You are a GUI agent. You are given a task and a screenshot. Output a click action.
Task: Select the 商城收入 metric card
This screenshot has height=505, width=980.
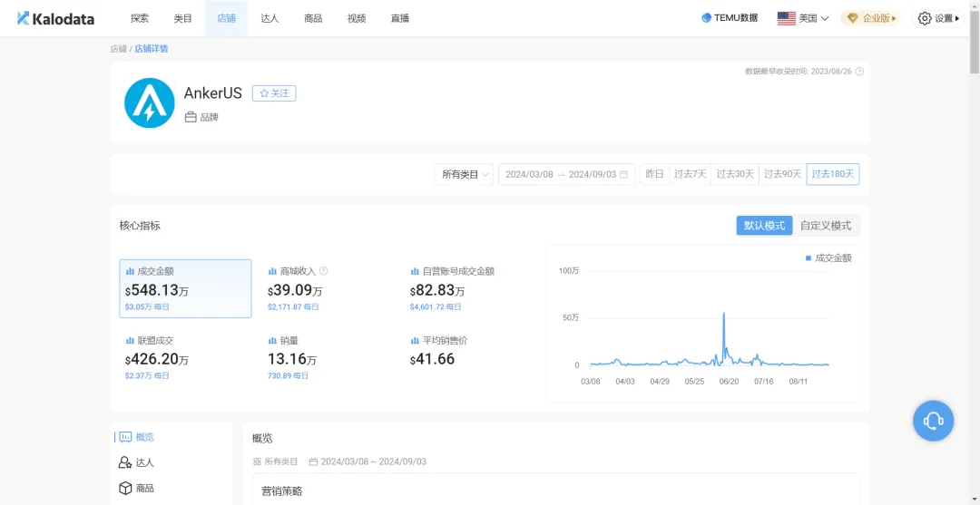pyautogui.click(x=328, y=288)
